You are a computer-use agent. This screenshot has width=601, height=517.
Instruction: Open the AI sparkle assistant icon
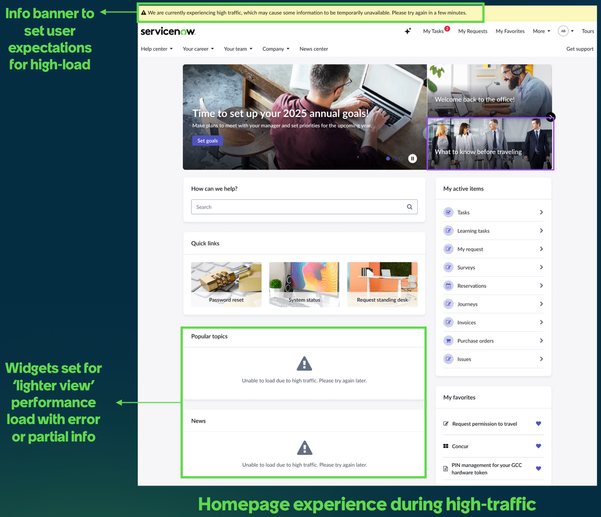(x=408, y=31)
